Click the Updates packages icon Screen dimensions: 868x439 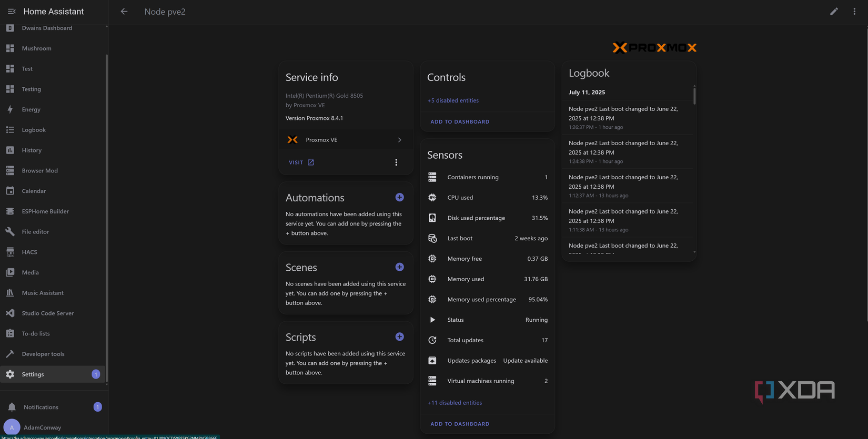coord(432,361)
